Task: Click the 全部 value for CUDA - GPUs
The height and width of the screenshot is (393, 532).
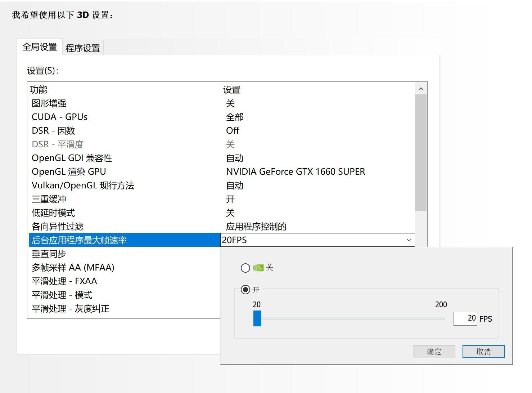Action: coord(235,117)
